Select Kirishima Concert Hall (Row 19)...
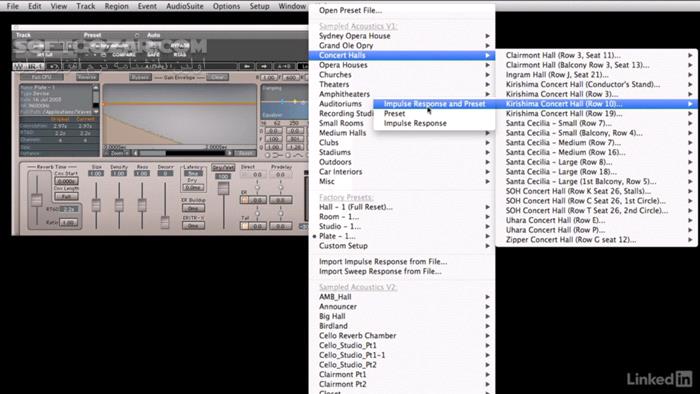700x394 pixels. tap(596, 114)
